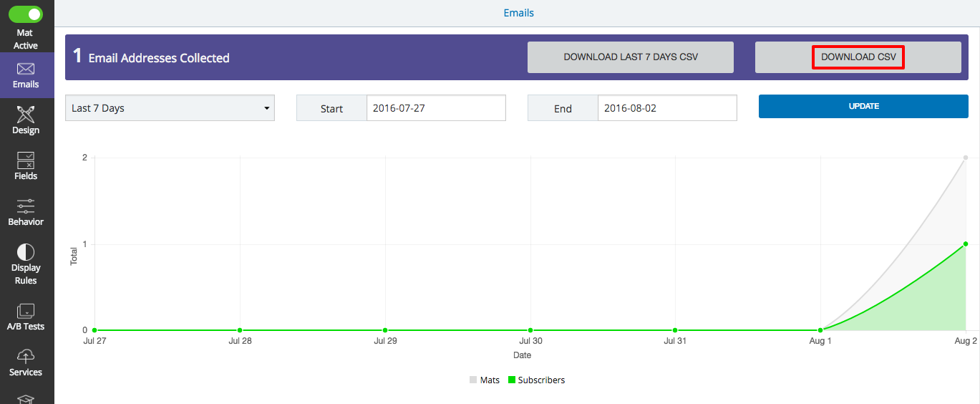The image size is (980, 404).
Task: Click the blue Update button
Action: [x=863, y=106]
